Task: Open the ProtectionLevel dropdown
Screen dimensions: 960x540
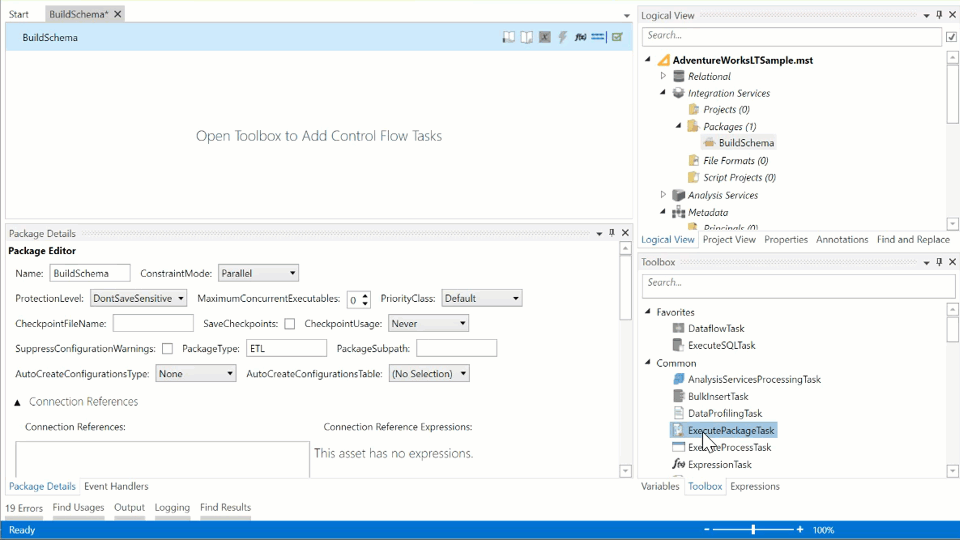Action: click(138, 298)
